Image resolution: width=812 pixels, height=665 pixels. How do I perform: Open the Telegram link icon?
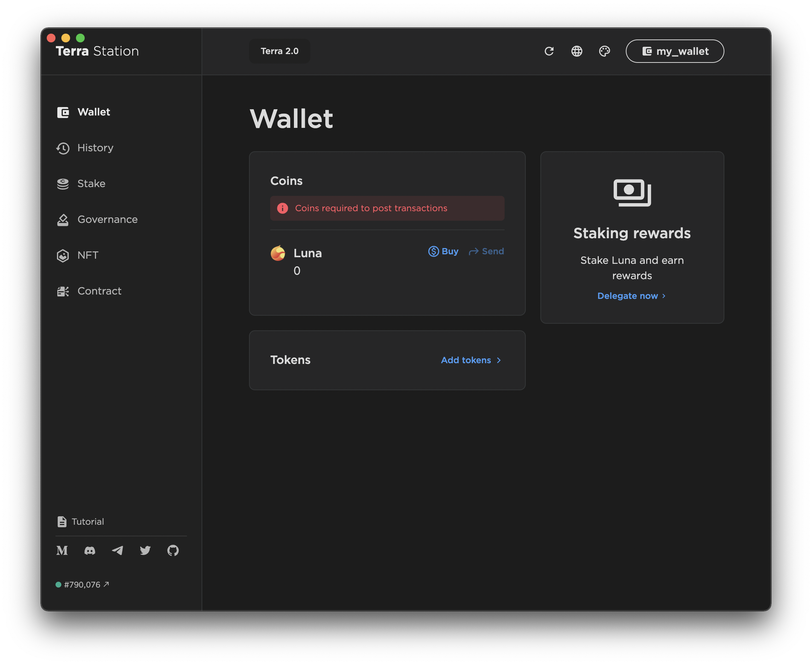click(x=118, y=551)
